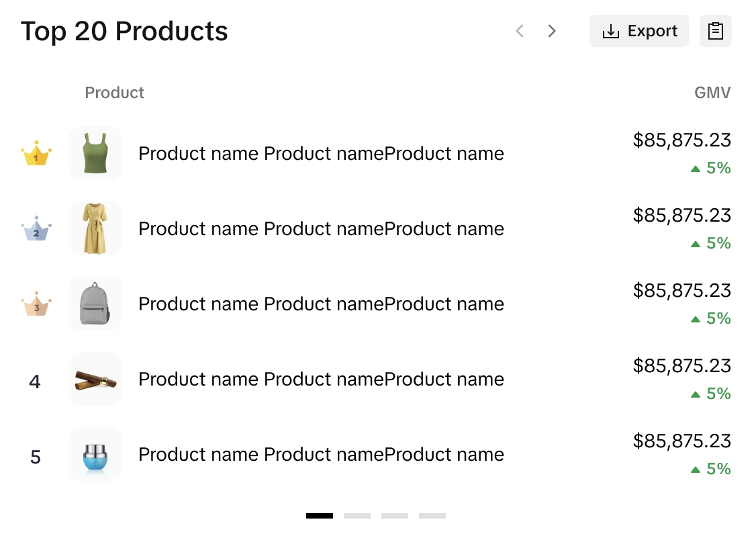Select the first pagination indicator bar
This screenshot has width=756, height=536.
click(320, 516)
